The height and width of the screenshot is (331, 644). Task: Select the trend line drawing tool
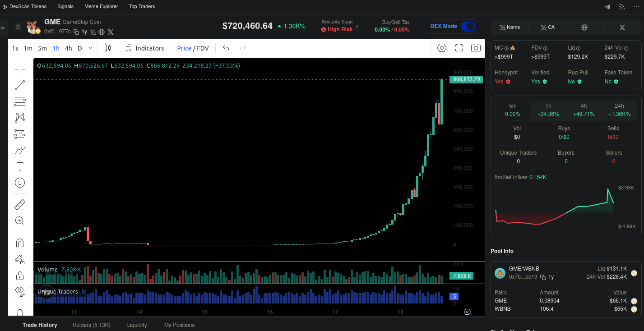pos(20,85)
